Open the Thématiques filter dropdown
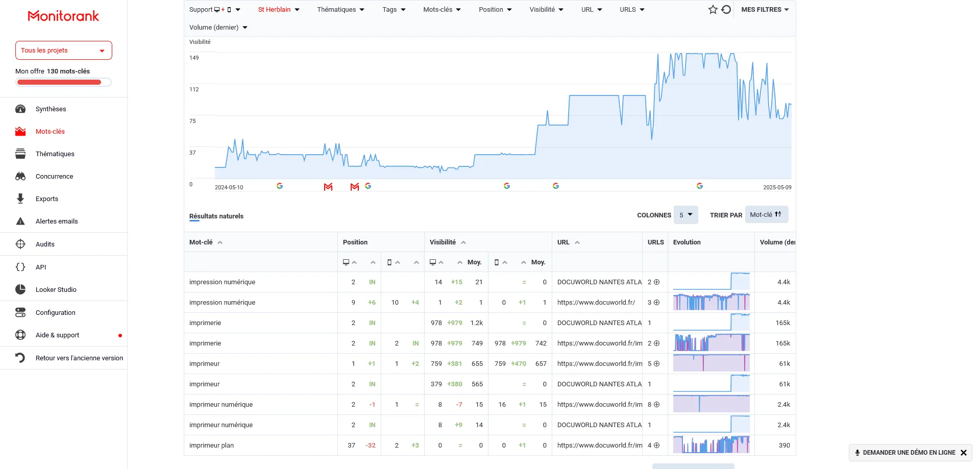Viewport: 980px width, 469px height. coord(340,9)
